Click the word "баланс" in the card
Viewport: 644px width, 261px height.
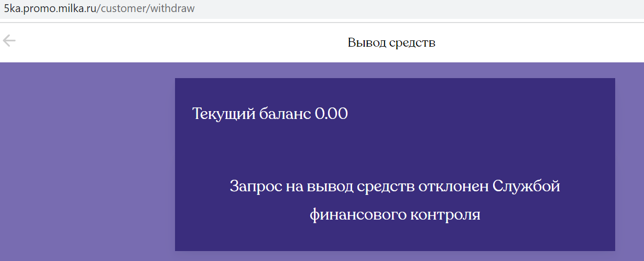285,113
